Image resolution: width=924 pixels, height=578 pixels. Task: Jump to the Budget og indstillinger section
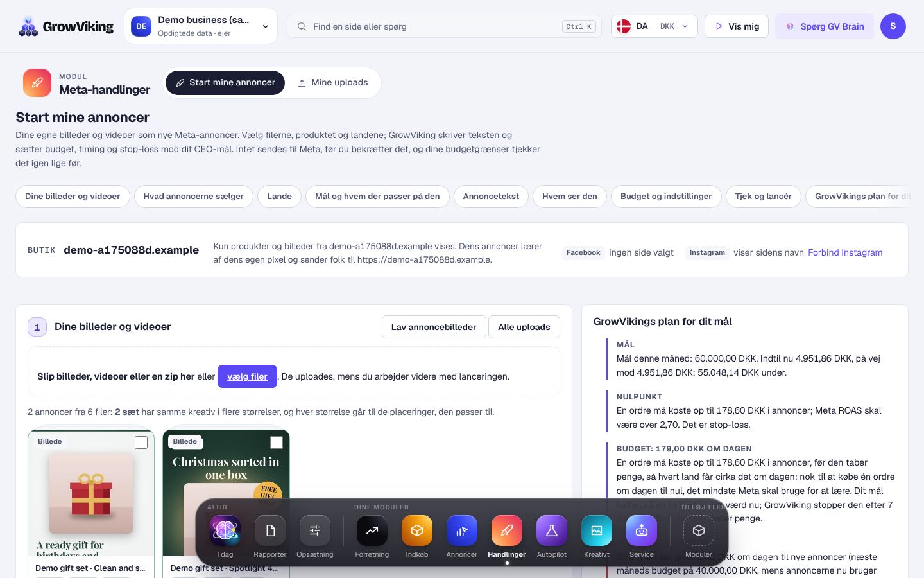[666, 197]
